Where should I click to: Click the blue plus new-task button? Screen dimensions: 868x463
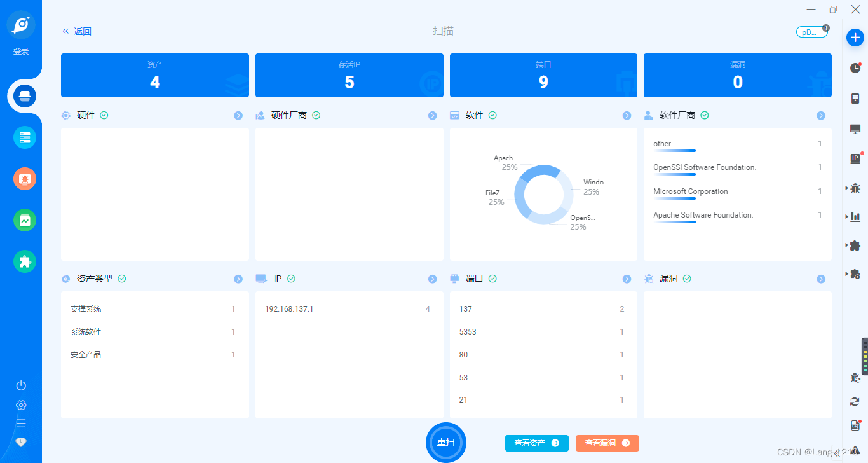(855, 38)
